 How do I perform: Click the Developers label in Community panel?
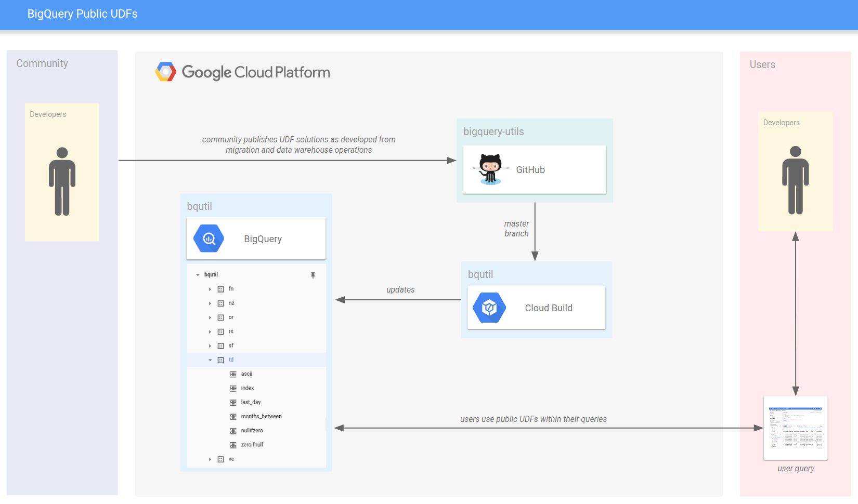pyautogui.click(x=48, y=114)
